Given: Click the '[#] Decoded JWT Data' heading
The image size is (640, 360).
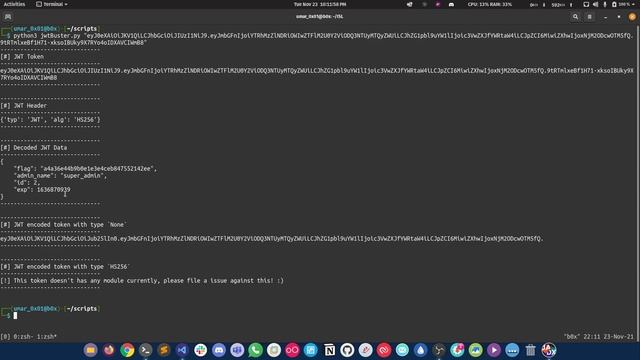Looking at the screenshot, I should [33, 148].
